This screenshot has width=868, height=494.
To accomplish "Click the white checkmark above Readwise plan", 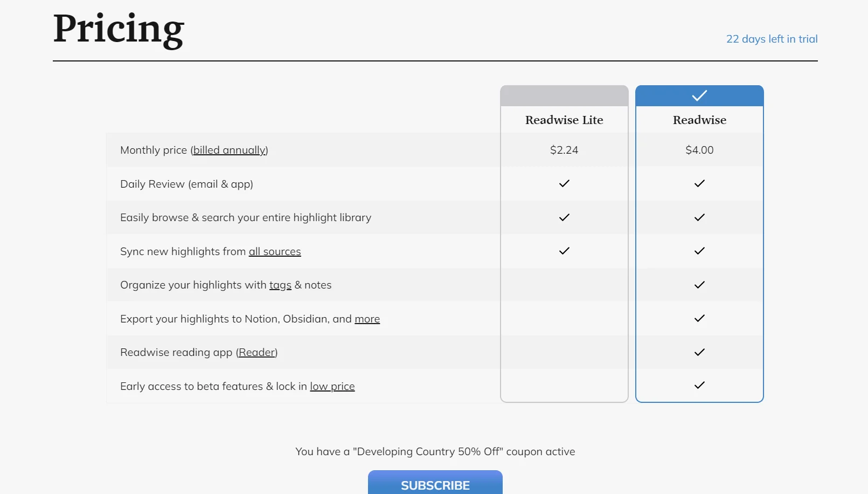I will click(x=699, y=96).
